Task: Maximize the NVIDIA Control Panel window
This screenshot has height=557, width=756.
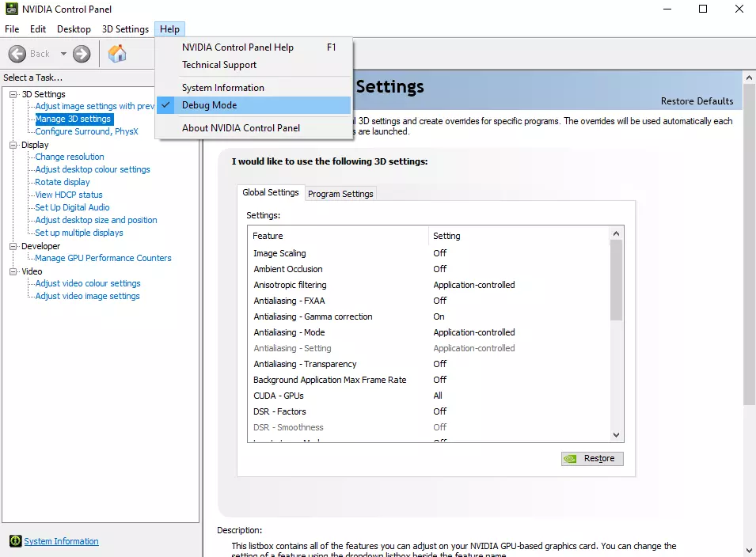Action: (x=703, y=9)
